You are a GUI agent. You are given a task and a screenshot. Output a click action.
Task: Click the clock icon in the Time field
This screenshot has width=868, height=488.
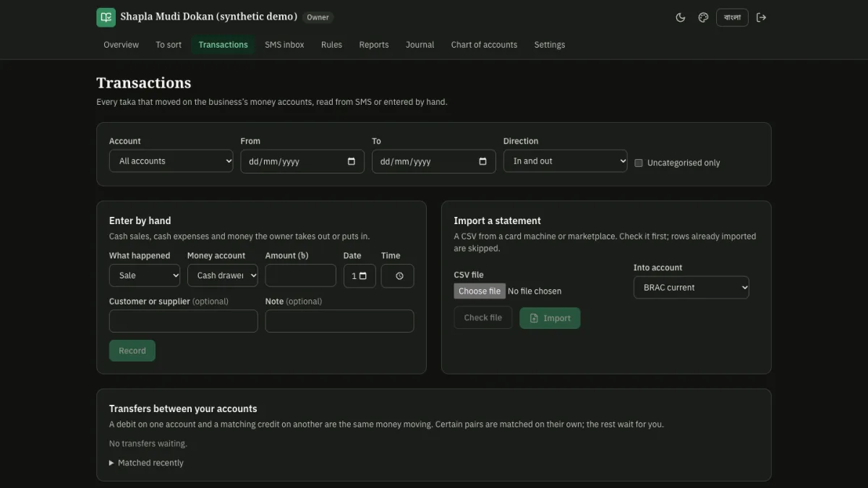[399, 276]
